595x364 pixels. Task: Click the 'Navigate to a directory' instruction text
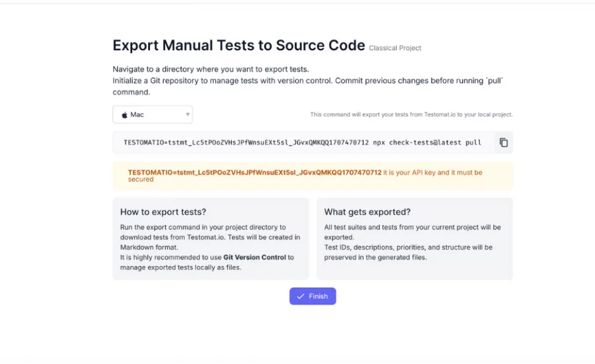pyautogui.click(x=210, y=69)
